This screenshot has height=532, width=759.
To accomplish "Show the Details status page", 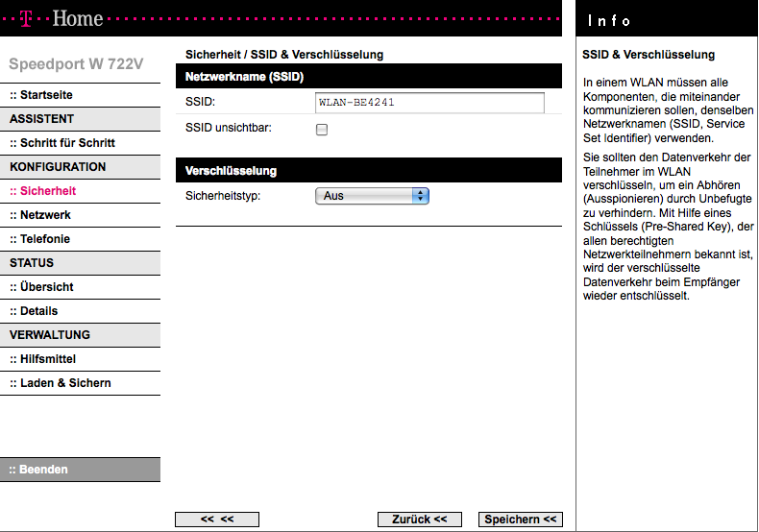I will [x=34, y=311].
